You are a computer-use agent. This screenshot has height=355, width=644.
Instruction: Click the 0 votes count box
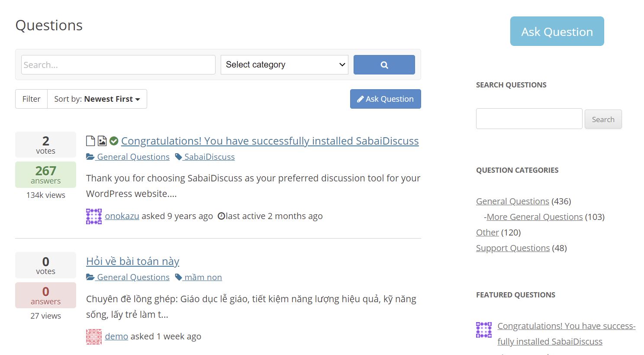pos(45,265)
